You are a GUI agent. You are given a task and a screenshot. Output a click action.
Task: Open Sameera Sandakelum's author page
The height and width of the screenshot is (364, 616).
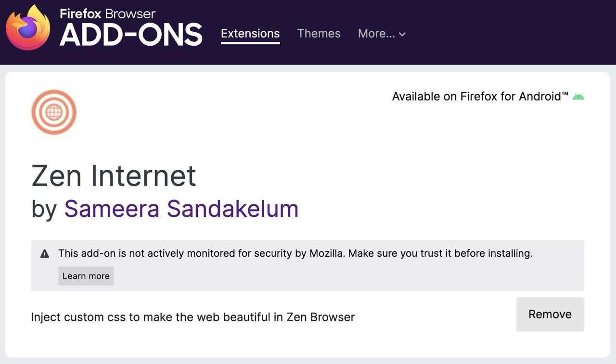tap(181, 209)
